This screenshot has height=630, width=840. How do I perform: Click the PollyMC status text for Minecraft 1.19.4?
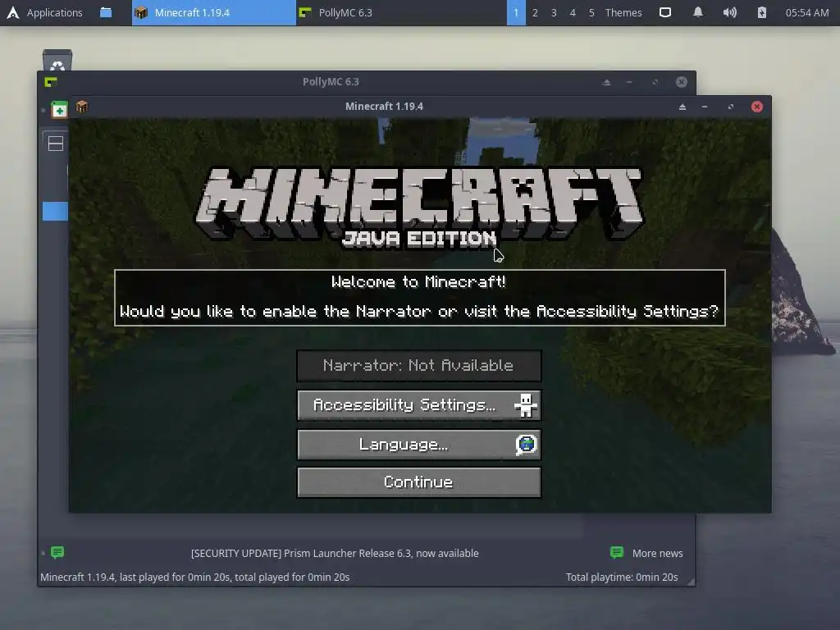pyautogui.click(x=195, y=577)
